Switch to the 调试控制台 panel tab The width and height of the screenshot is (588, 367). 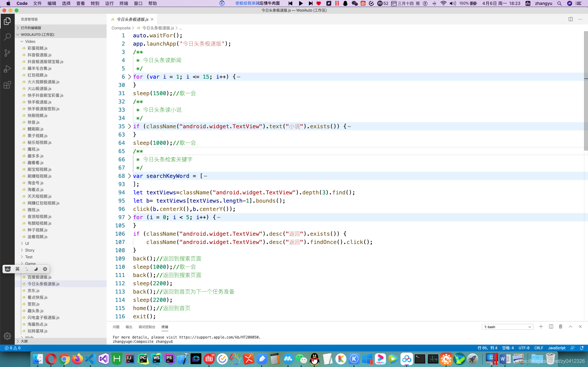(147, 327)
